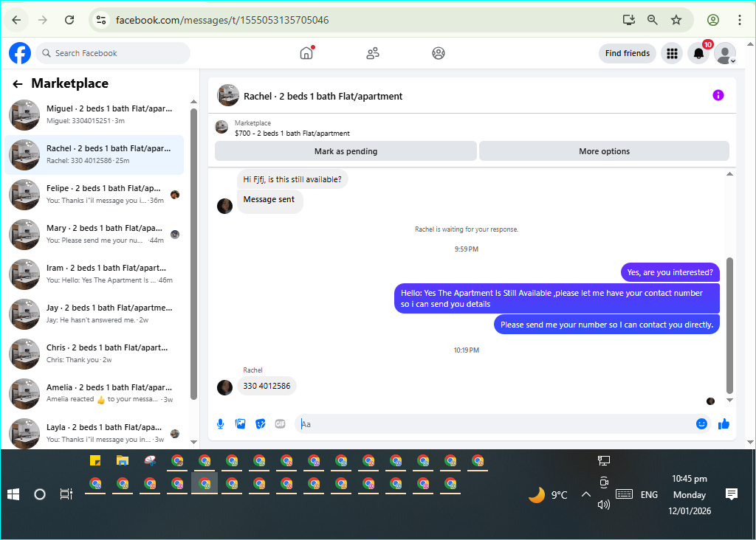Open Task View on taskbar

tap(66, 494)
